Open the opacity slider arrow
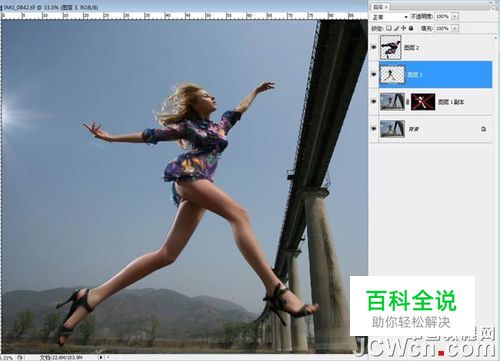Viewport: 500px width, 361px height. (455, 16)
